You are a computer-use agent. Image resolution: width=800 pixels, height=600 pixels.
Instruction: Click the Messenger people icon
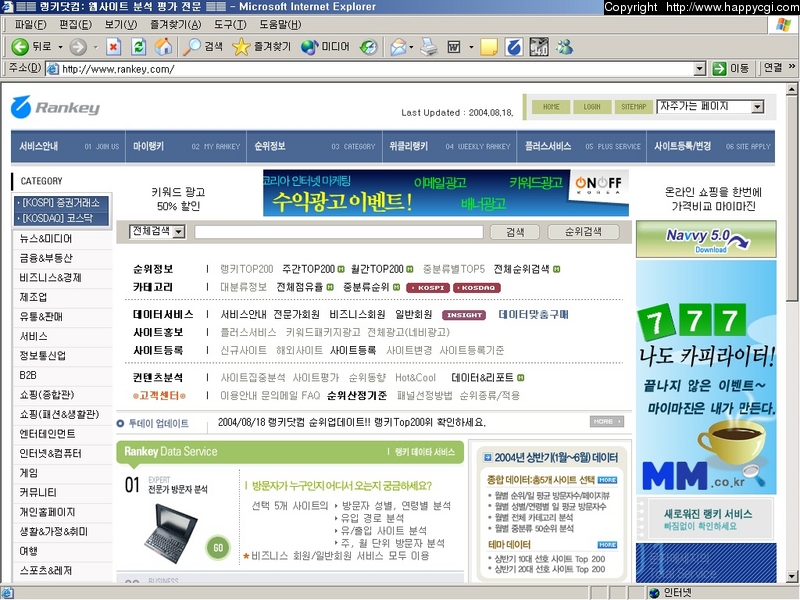(x=565, y=47)
